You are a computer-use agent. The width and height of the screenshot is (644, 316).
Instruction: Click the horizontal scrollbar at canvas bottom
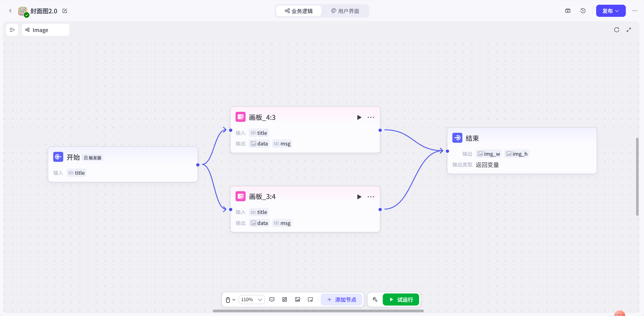coord(318,311)
